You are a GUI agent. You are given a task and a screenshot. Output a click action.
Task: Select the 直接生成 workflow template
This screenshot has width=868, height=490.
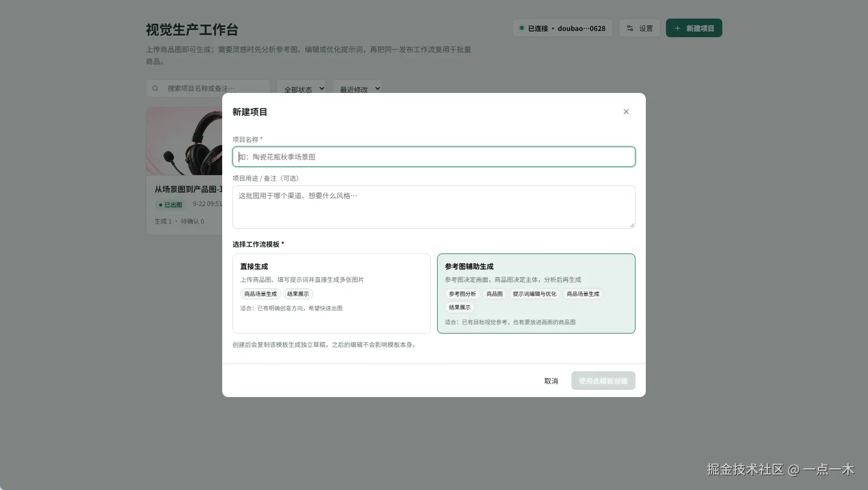tap(331, 293)
